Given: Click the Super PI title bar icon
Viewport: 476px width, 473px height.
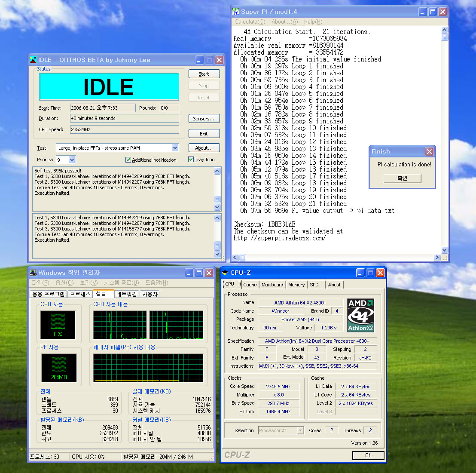Looking at the screenshot, I should coord(235,12).
